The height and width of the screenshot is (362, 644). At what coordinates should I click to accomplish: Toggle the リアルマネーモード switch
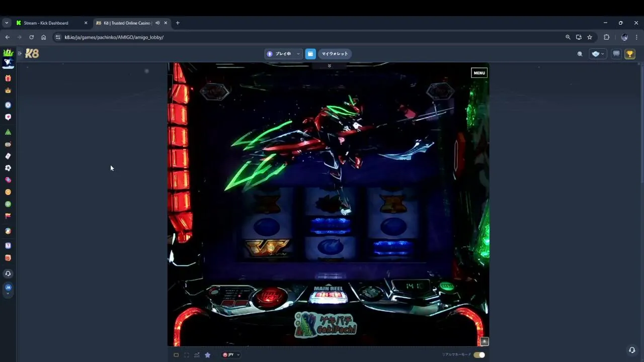pos(479,355)
